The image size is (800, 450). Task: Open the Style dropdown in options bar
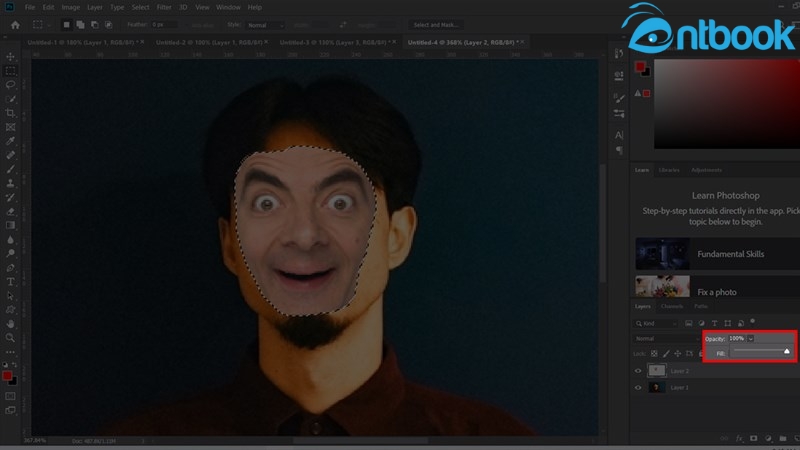pyautogui.click(x=265, y=25)
